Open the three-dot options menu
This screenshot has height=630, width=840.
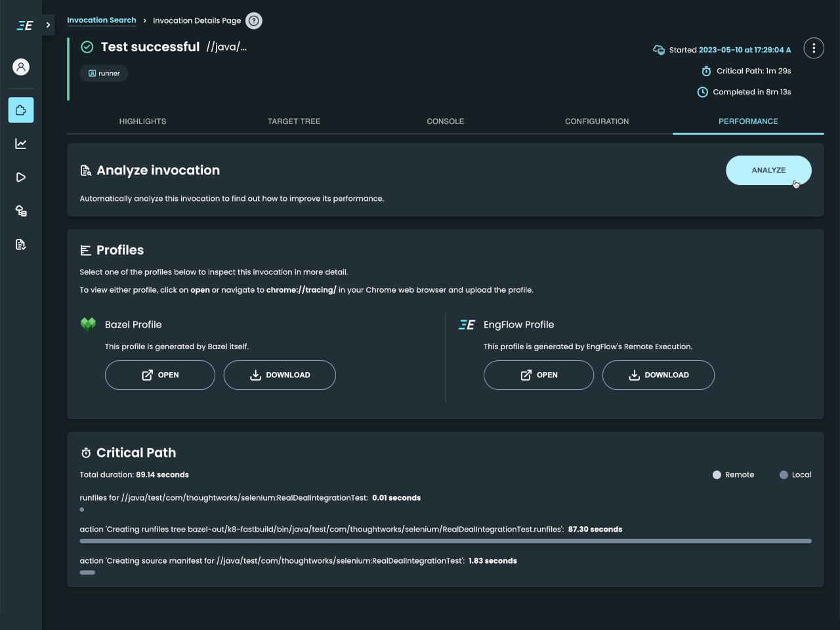click(x=814, y=48)
